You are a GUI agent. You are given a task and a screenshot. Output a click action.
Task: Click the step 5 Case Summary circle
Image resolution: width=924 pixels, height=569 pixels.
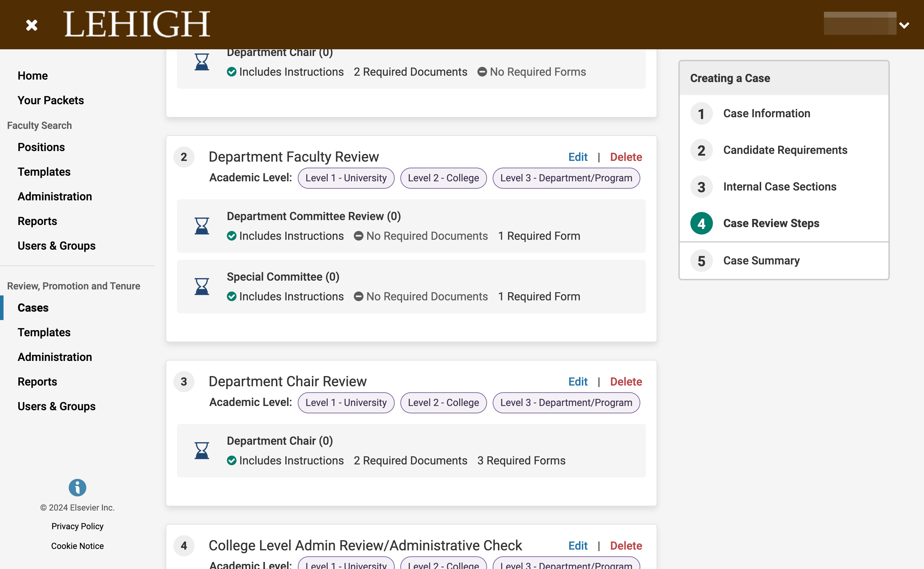(x=701, y=261)
